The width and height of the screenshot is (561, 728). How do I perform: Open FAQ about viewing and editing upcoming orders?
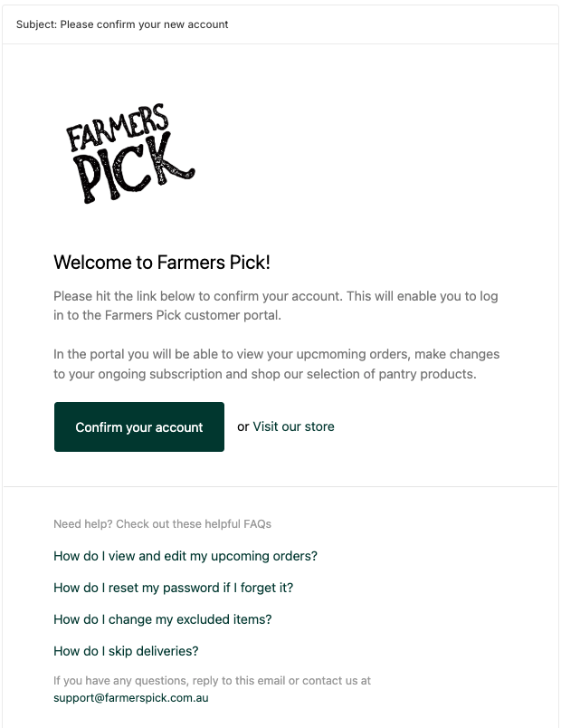185,556
